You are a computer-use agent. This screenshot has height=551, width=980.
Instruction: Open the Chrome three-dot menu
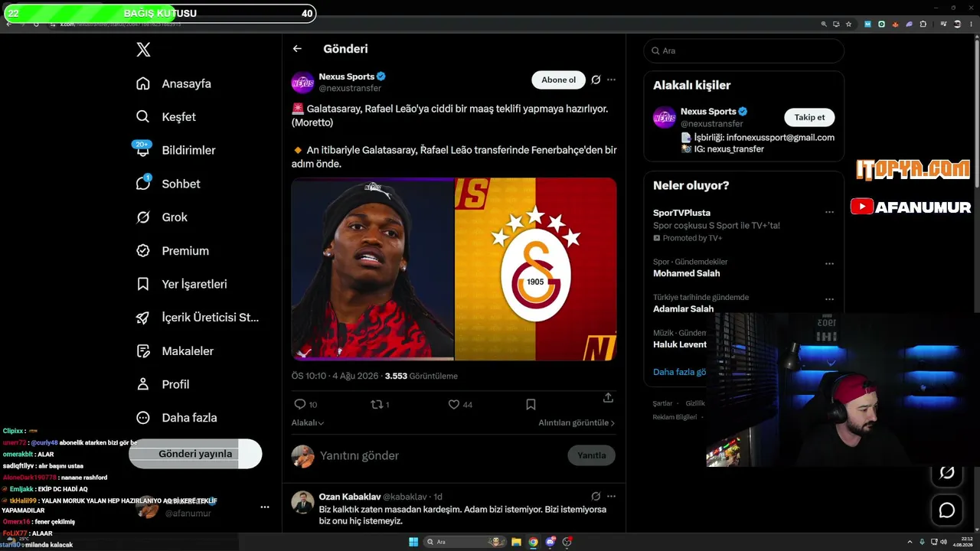[971, 24]
